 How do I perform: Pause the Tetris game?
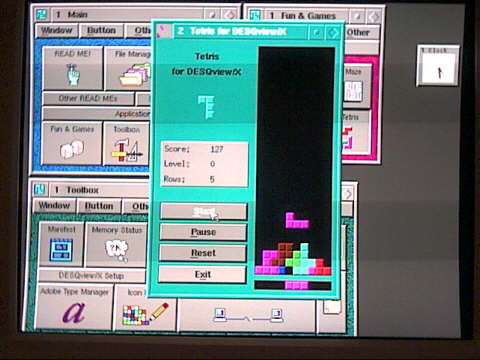coord(203,232)
